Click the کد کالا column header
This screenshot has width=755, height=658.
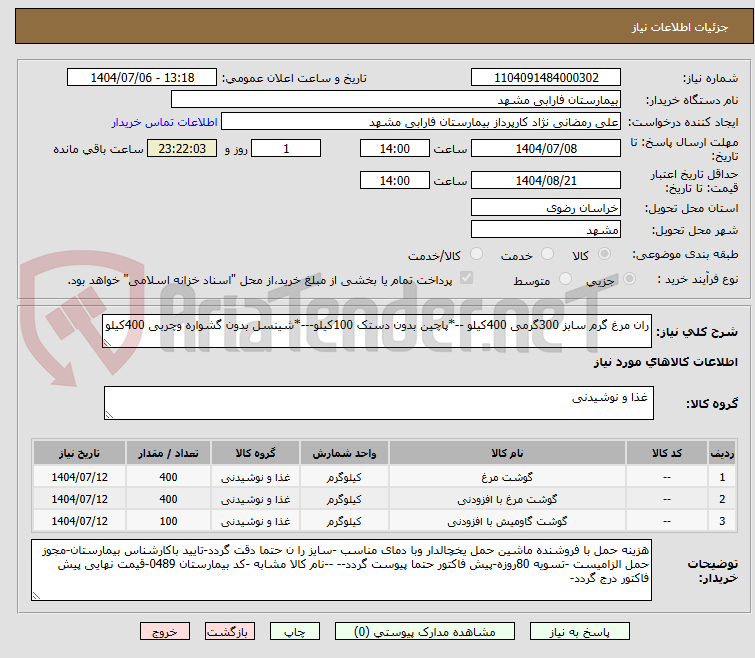pyautogui.click(x=667, y=453)
